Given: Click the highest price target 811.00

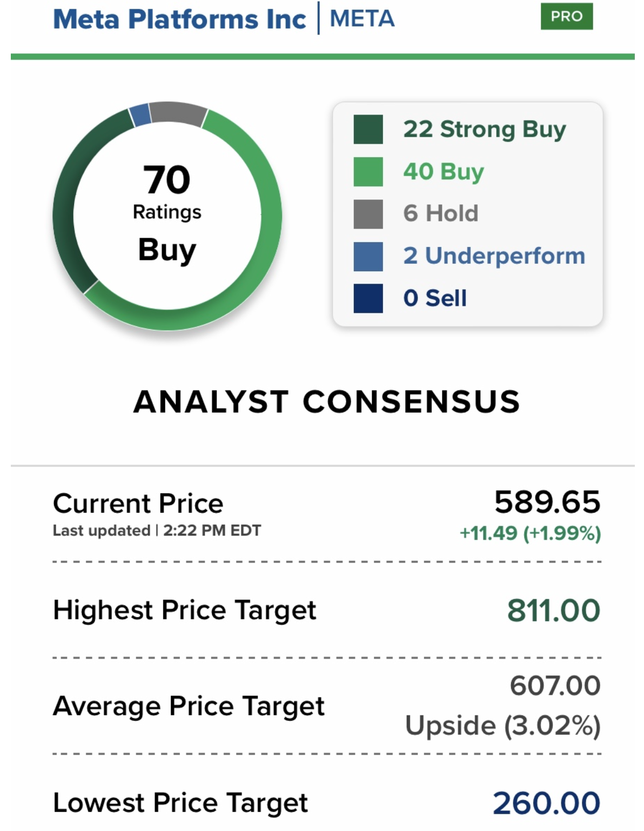Looking at the screenshot, I should (x=553, y=611).
